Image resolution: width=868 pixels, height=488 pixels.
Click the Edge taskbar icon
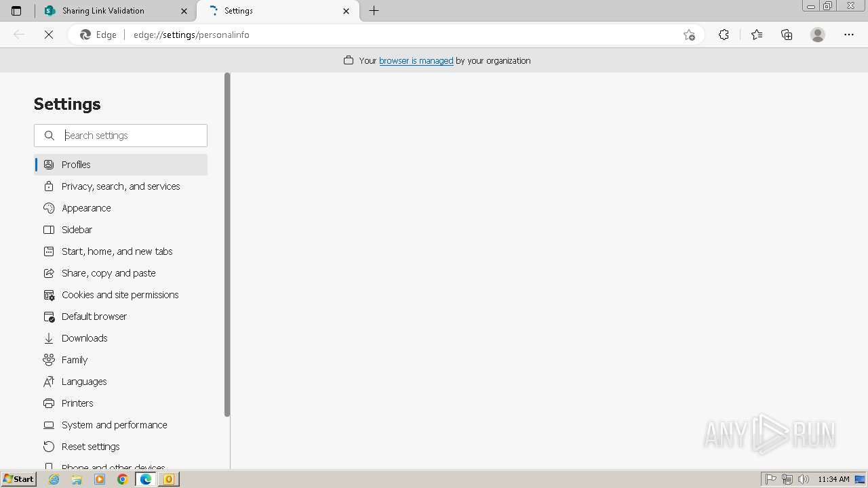coord(146,479)
